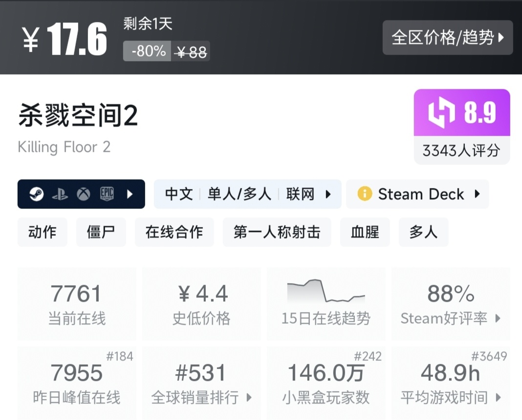Select the 僵尸 tag
This screenshot has width=522, height=420.
coord(101,232)
